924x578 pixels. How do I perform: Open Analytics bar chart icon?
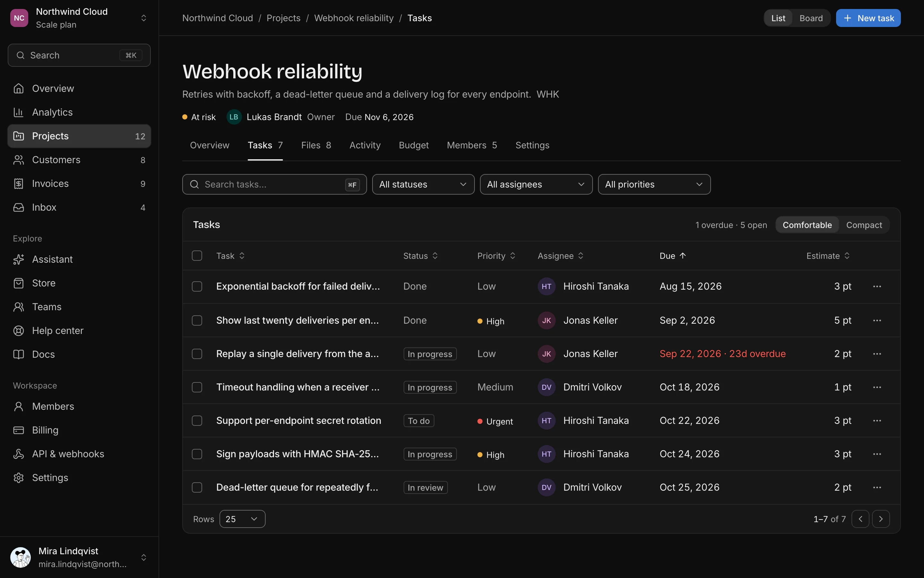(18, 112)
